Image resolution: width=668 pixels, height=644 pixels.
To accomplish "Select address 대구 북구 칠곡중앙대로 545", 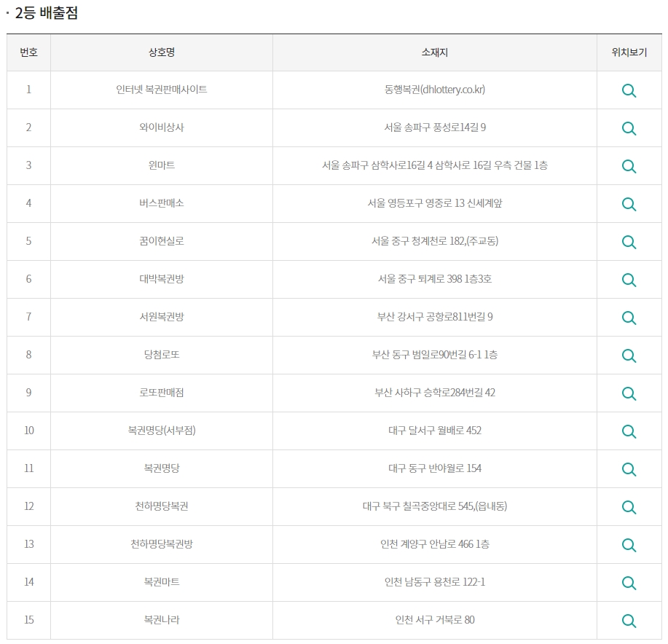I will click(x=418, y=506).
